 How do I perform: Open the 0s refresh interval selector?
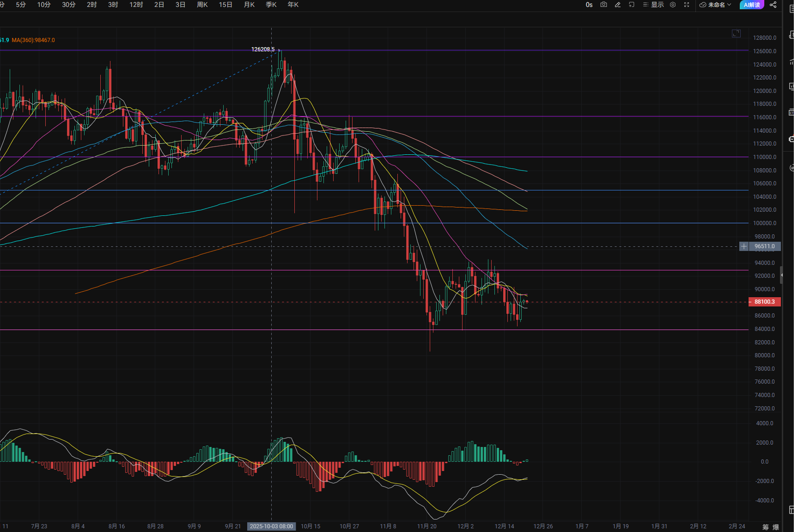click(589, 5)
